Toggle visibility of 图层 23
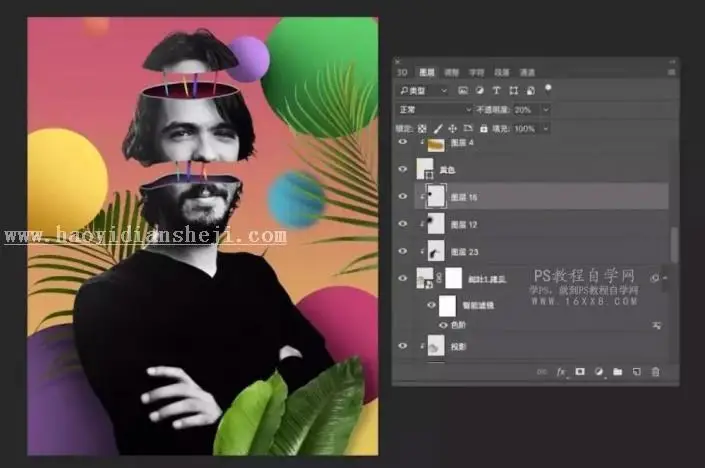The width and height of the screenshot is (705, 468). [403, 251]
